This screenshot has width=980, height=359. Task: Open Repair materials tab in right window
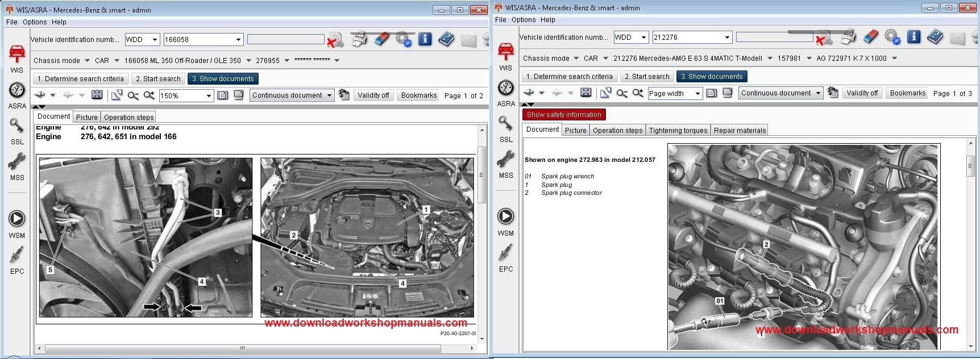(740, 130)
